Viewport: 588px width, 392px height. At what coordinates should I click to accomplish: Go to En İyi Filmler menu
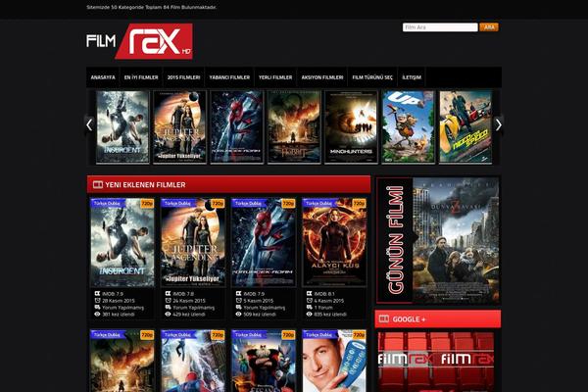point(141,77)
